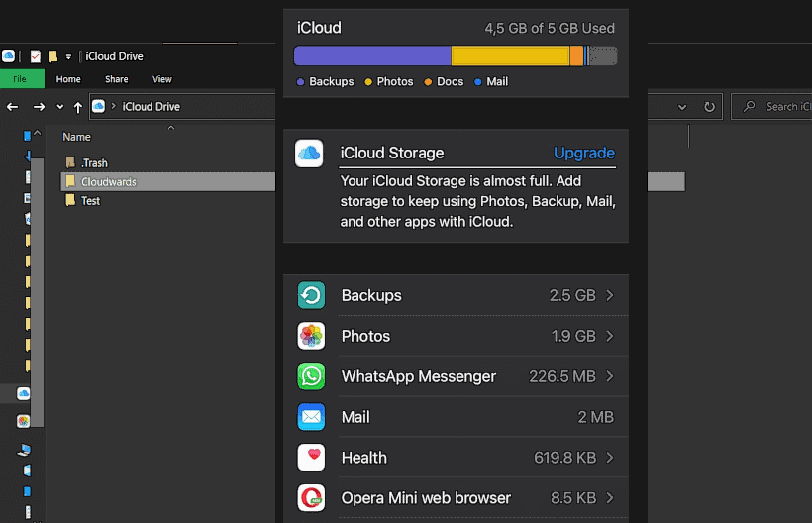Click the Search iCloud field
The image size is (812, 523).
point(771,107)
